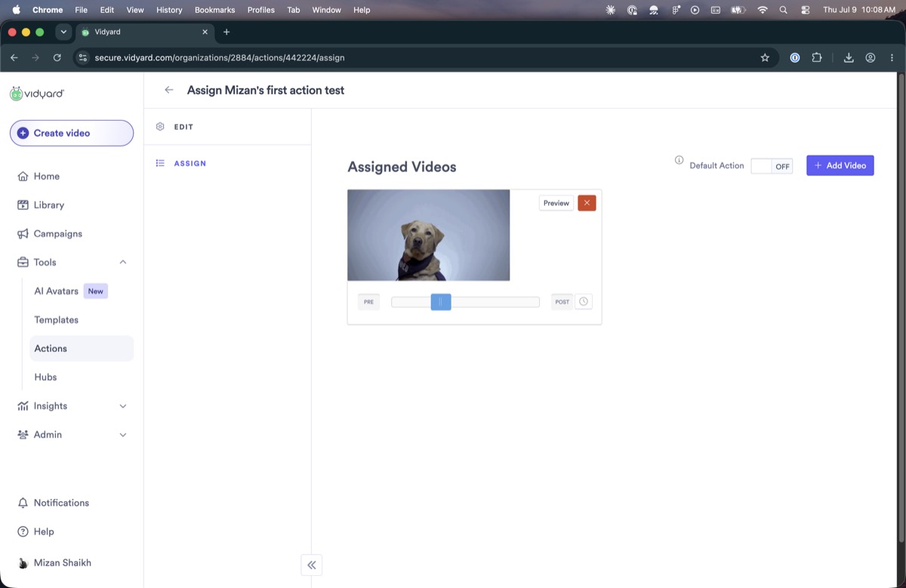Click the Library icon in sidebar
906x588 pixels.
[x=23, y=205]
